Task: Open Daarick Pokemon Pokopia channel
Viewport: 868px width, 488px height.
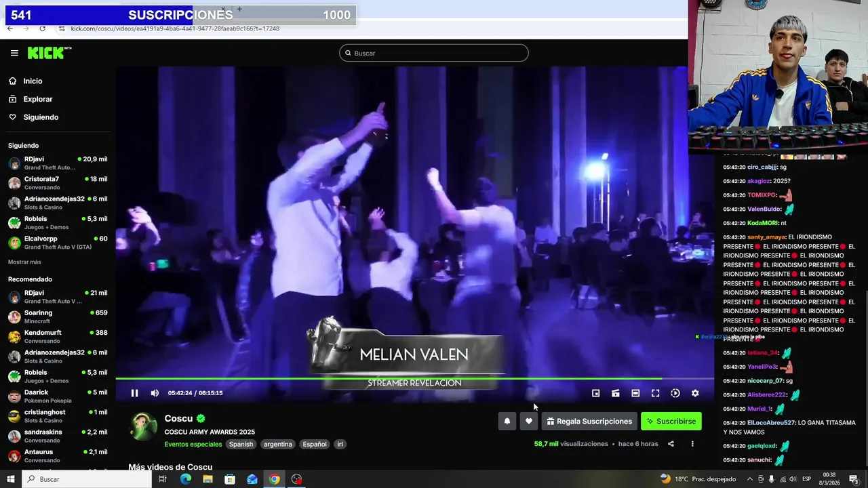Action: coord(58,396)
